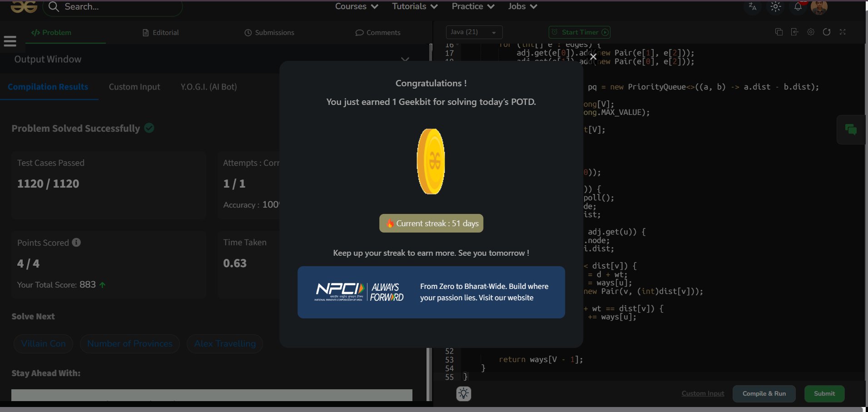Image resolution: width=868 pixels, height=412 pixels.
Task: Select the Compilation Results tab
Action: tap(48, 87)
